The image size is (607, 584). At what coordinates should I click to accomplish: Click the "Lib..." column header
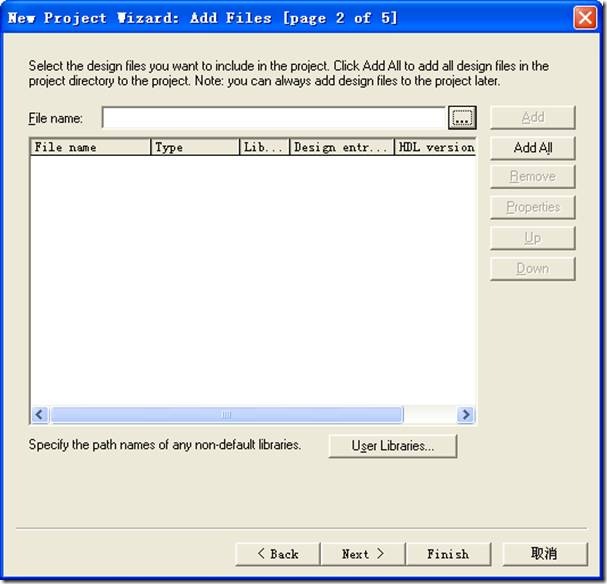(x=265, y=147)
